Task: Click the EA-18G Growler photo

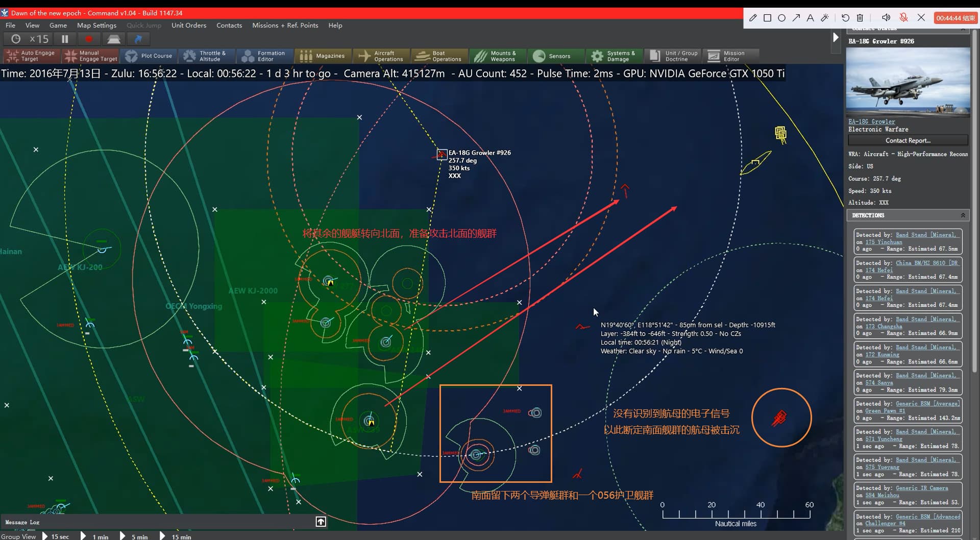Action: click(908, 82)
